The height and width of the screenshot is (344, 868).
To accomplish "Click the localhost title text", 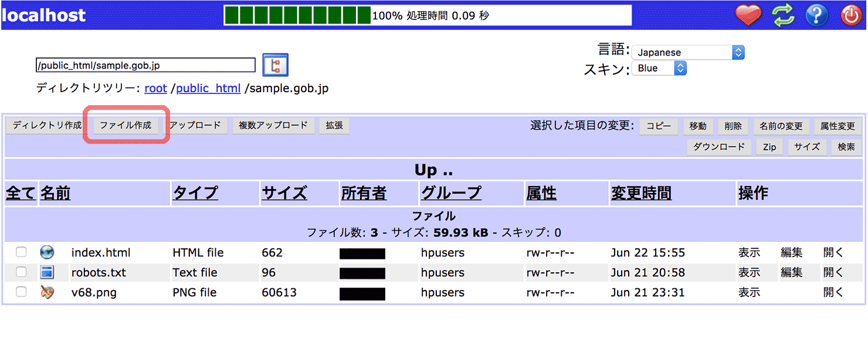I will (44, 15).
